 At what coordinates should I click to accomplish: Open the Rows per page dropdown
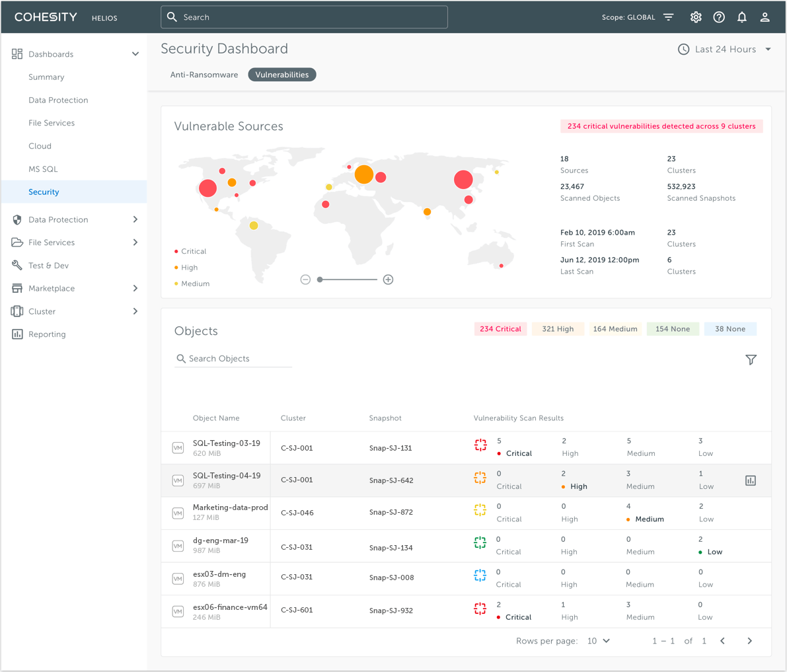click(598, 640)
